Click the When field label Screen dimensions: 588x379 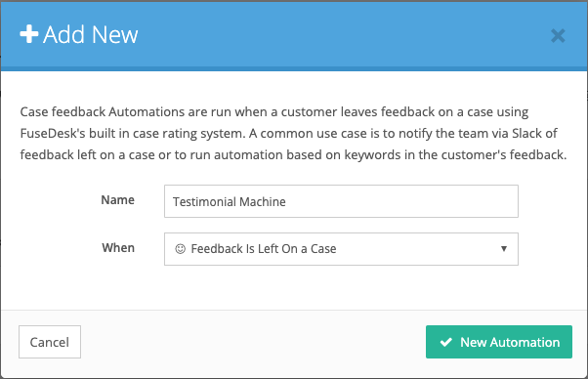[x=118, y=248]
